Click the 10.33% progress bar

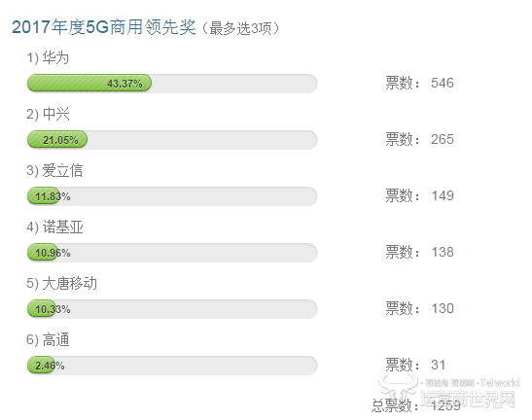pyautogui.click(x=172, y=309)
